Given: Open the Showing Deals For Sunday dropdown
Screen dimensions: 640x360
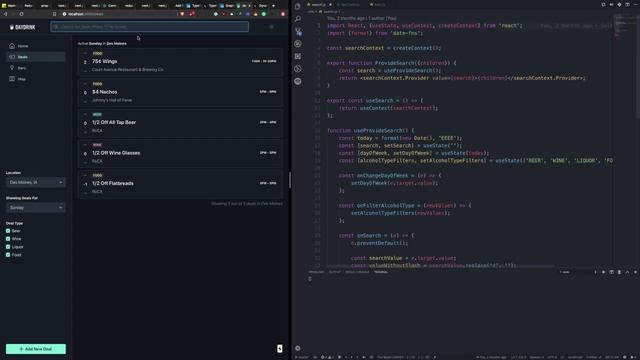Looking at the screenshot, I should pyautogui.click(x=36, y=207).
